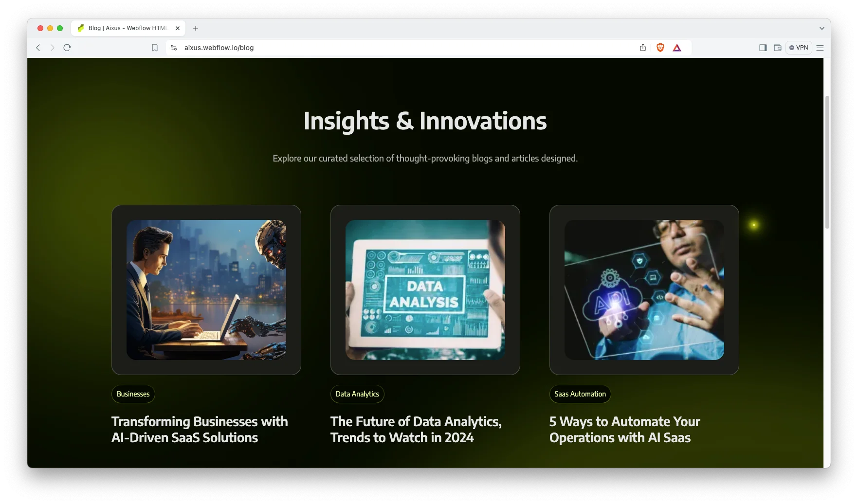The width and height of the screenshot is (858, 504).
Task: Toggle the sidebar panel icon
Action: pos(763,48)
